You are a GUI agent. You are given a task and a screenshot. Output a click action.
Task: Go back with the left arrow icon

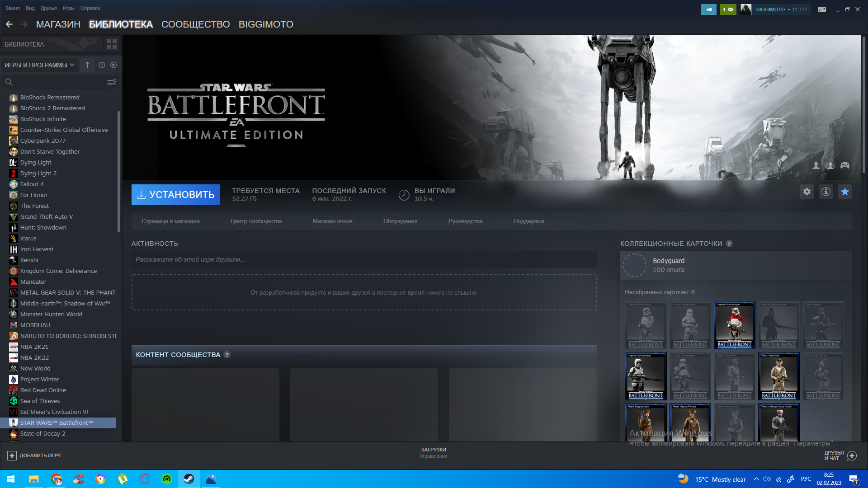(x=9, y=24)
